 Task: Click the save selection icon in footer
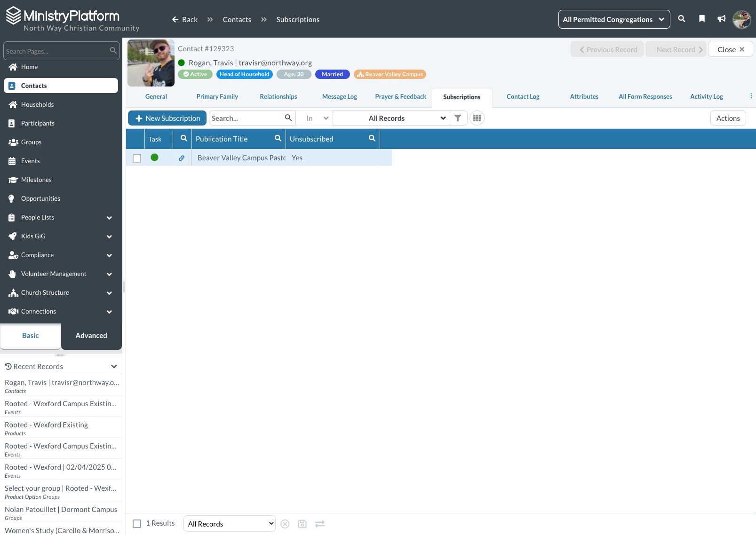(302, 524)
